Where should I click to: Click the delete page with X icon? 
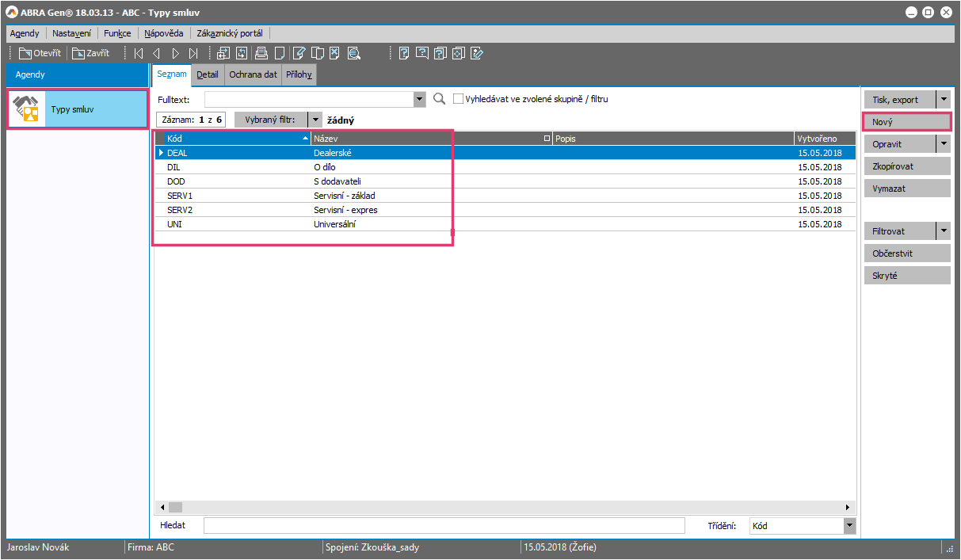pyautogui.click(x=334, y=54)
